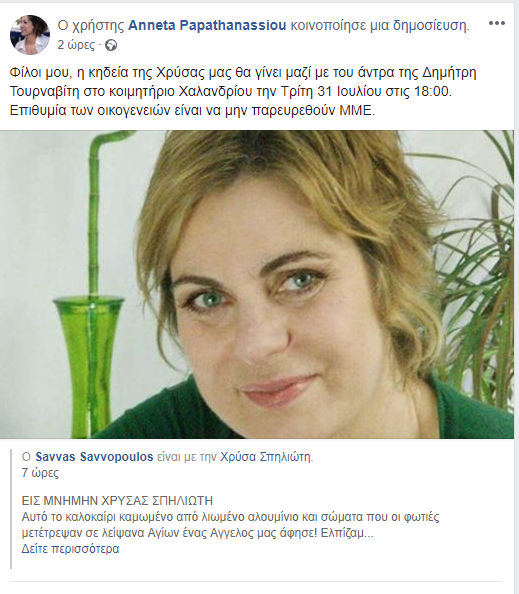519x594 pixels.
Task: Click the caption sentence ending with "ΜΜΕ"
Action: coord(192,110)
